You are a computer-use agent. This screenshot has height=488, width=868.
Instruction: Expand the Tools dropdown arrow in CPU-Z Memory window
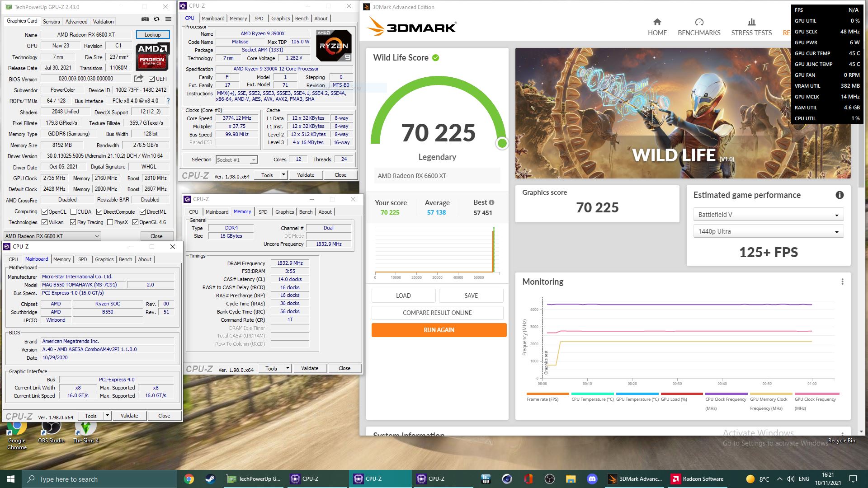(x=288, y=368)
